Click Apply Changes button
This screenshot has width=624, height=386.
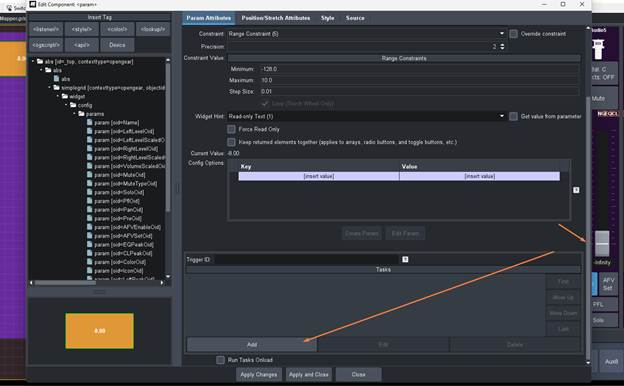pyautogui.click(x=259, y=374)
